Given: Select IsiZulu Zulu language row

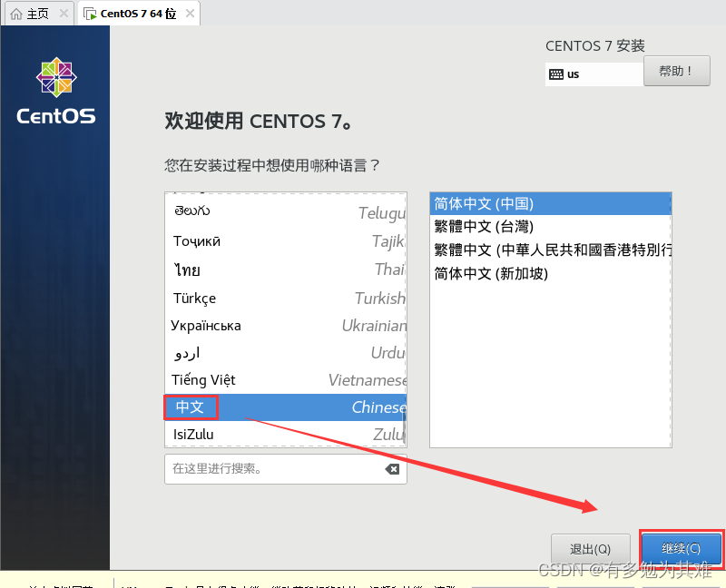Looking at the screenshot, I should click(x=285, y=435).
